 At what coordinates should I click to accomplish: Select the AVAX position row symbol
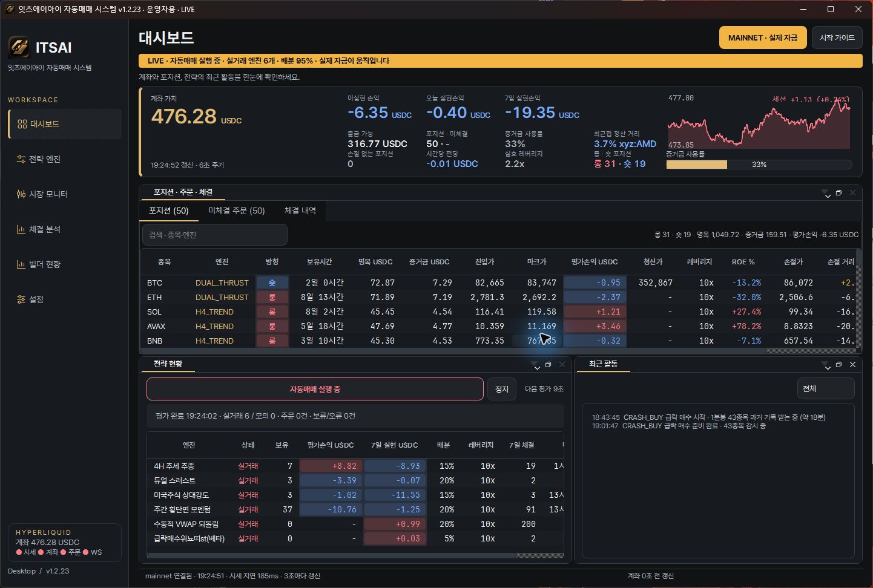click(x=156, y=326)
